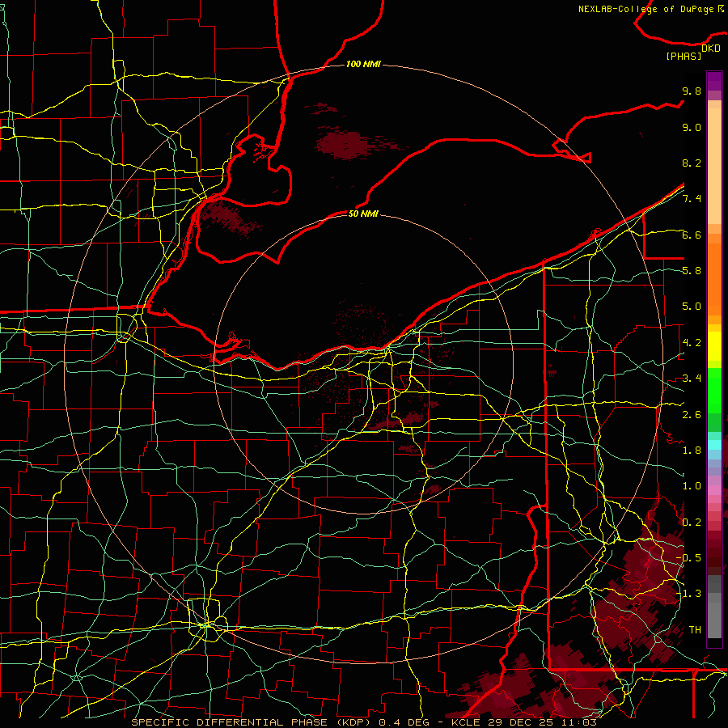This screenshot has height=728, width=728.
Task: Click the small arrow logo after DuPage
Action: tap(721, 9)
